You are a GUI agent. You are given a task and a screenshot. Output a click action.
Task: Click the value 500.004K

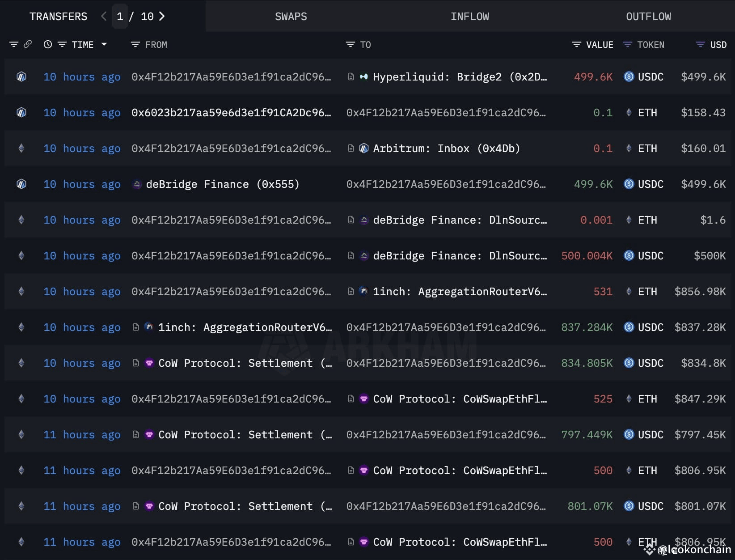[x=587, y=256]
